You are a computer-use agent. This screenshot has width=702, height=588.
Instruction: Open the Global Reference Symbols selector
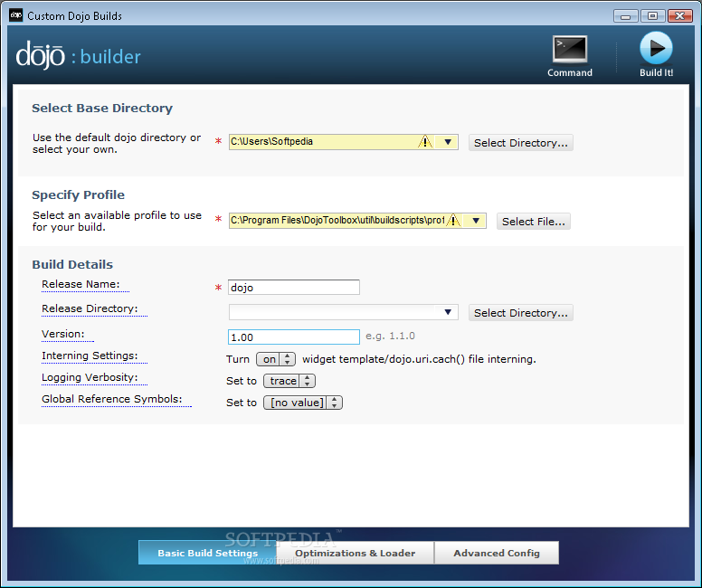tap(303, 403)
